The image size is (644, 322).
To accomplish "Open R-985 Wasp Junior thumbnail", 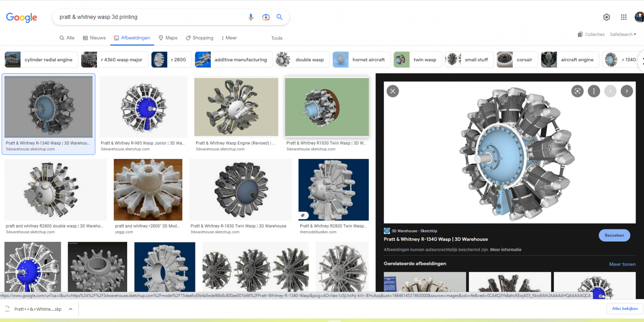I will [x=143, y=107].
